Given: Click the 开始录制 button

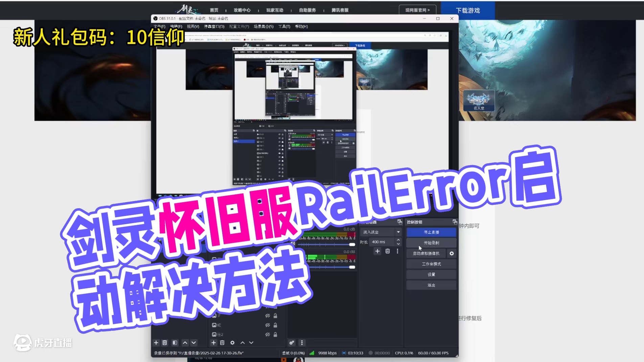Looking at the screenshot, I should pos(432,243).
